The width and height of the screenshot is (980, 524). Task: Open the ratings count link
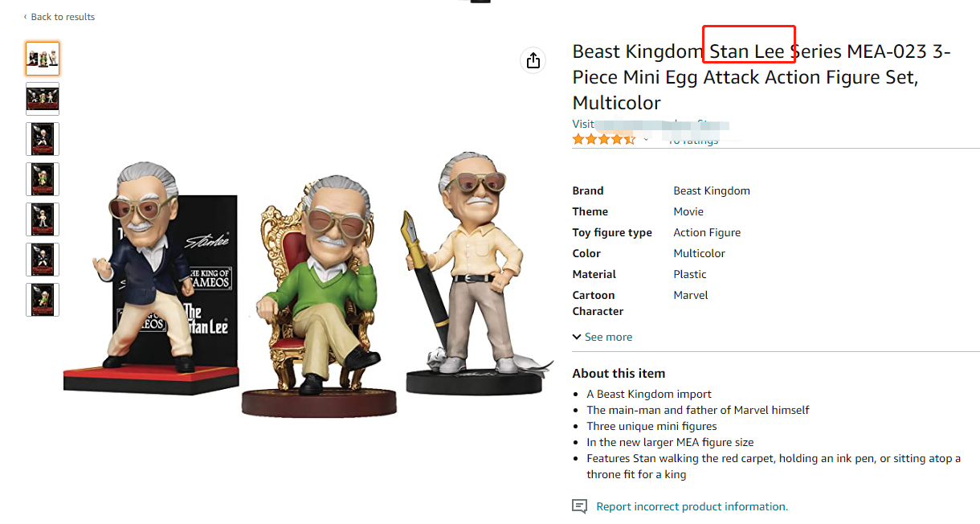693,140
